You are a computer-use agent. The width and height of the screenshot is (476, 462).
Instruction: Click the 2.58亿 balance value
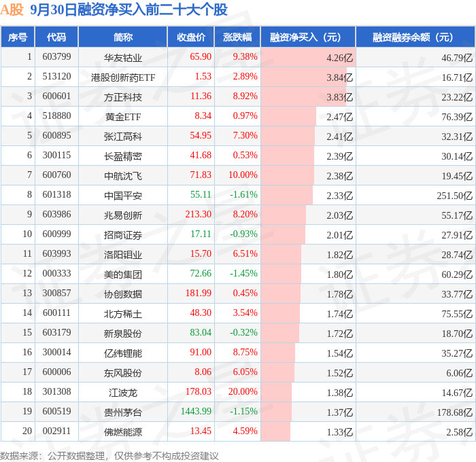click(459, 432)
